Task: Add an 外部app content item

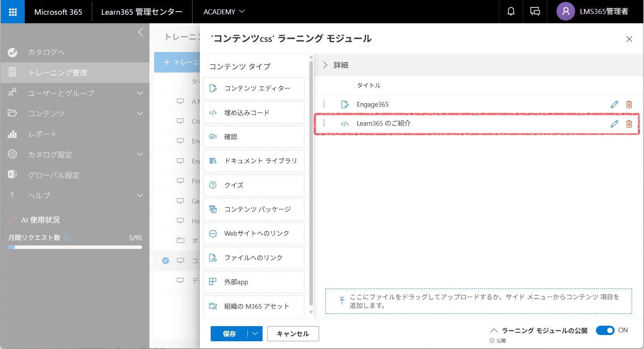Action: (254, 282)
